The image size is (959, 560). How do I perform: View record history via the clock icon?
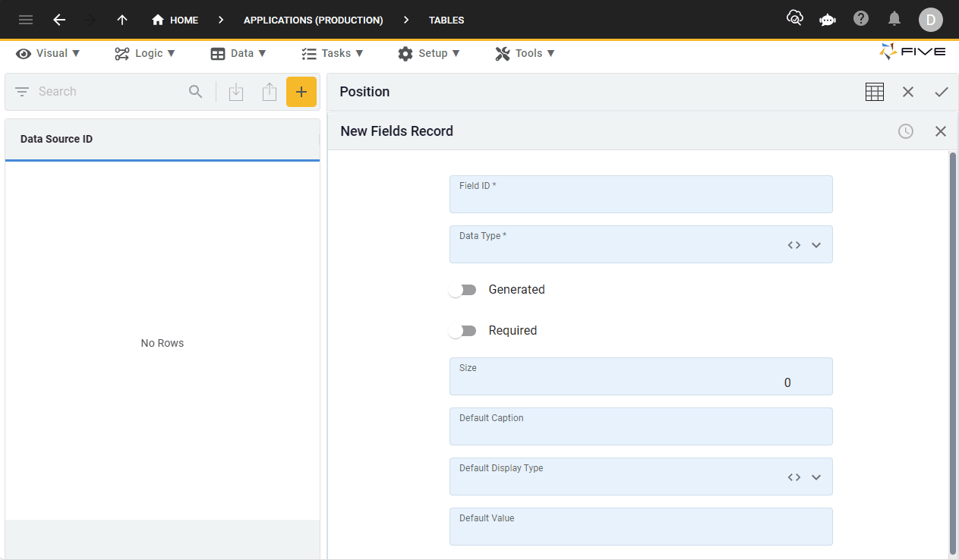pos(905,131)
